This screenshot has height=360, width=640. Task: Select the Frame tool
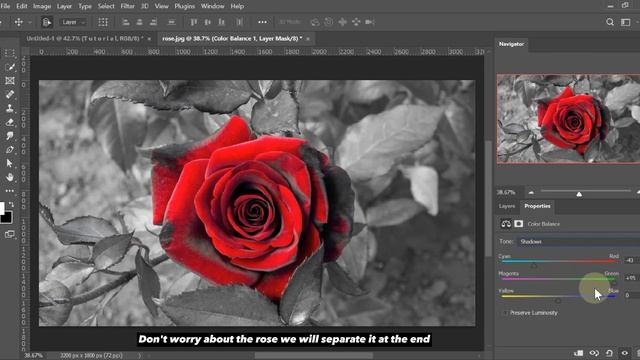click(10, 80)
